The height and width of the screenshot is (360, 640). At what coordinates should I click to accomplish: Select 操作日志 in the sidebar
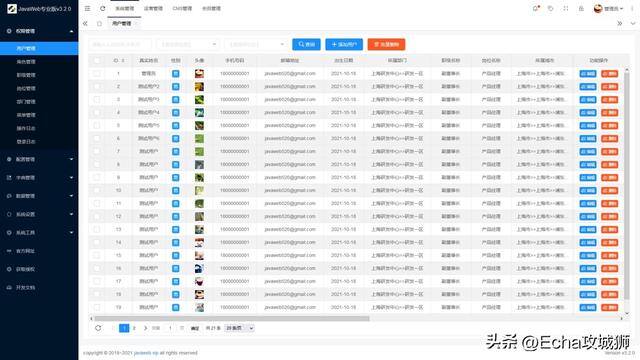(x=39, y=128)
